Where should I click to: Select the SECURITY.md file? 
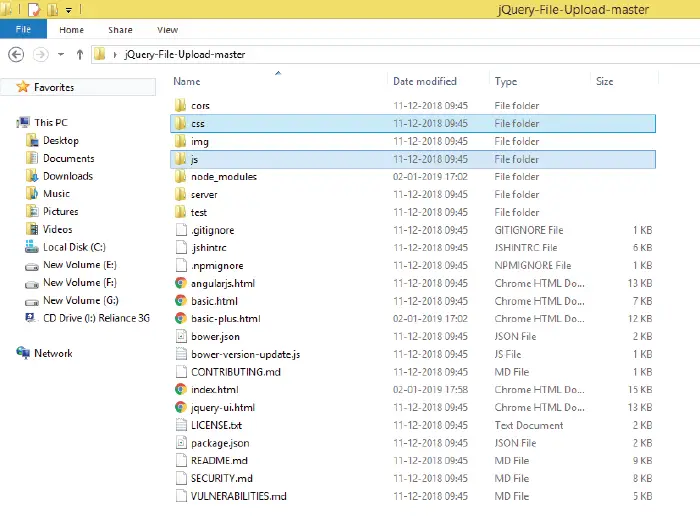221,478
